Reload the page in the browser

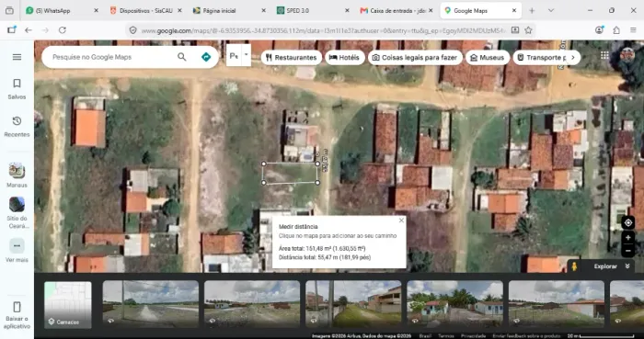point(62,30)
